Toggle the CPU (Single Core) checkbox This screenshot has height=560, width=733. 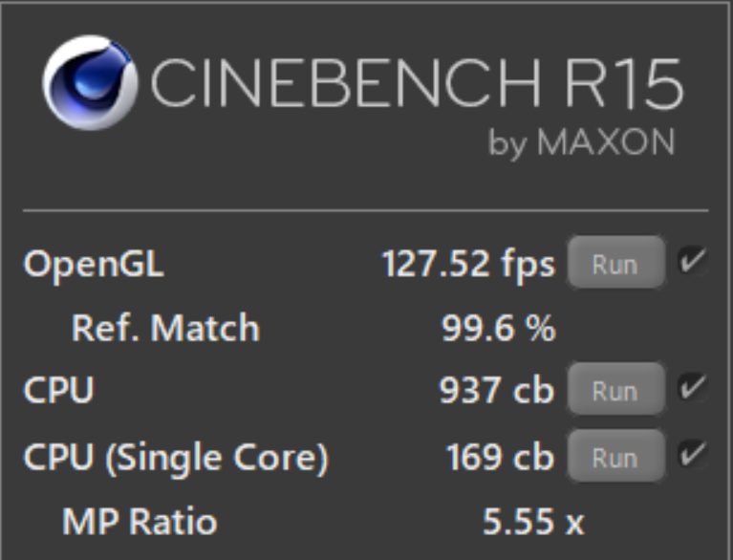[691, 456]
